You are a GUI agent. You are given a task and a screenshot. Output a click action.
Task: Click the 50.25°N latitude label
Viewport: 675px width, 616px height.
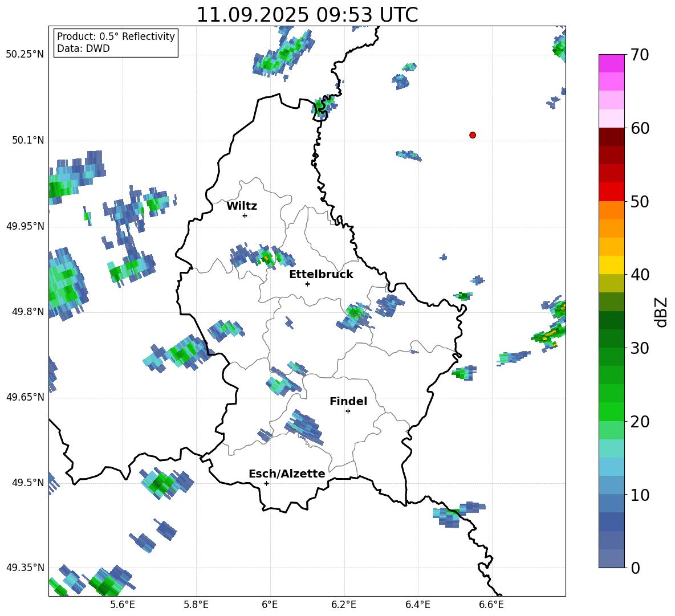[25, 55]
